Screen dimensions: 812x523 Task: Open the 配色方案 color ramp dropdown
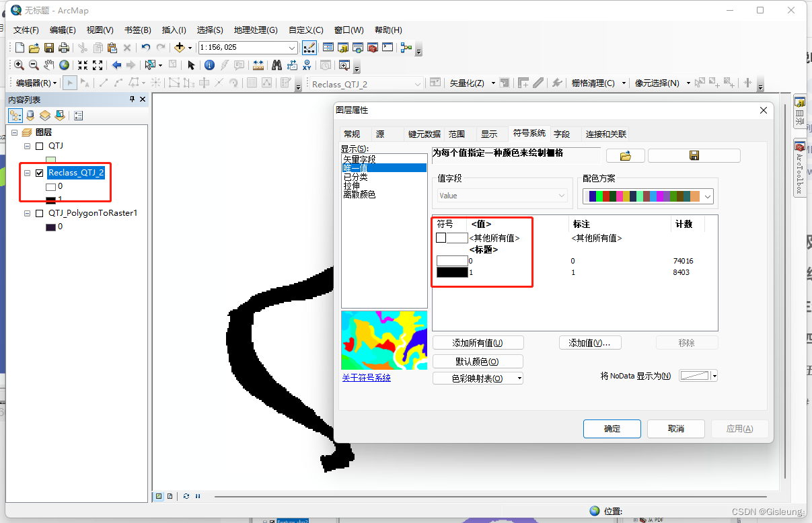click(x=706, y=195)
